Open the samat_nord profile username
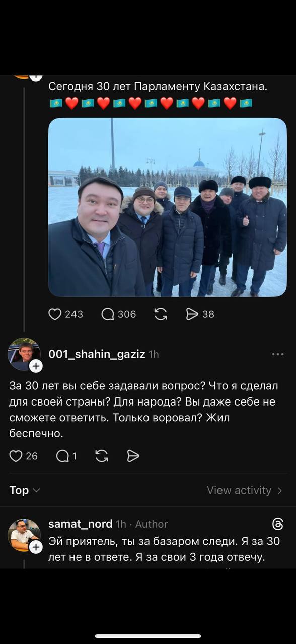The image size is (296, 644). click(80, 524)
